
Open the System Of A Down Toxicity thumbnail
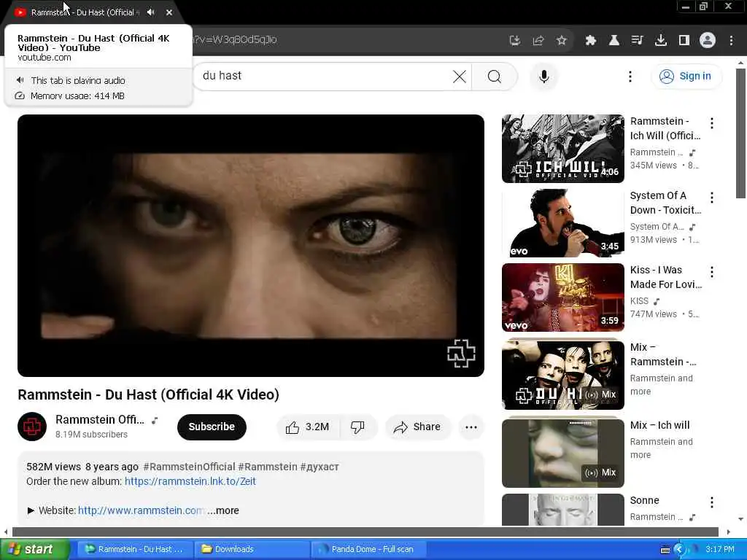click(x=562, y=223)
